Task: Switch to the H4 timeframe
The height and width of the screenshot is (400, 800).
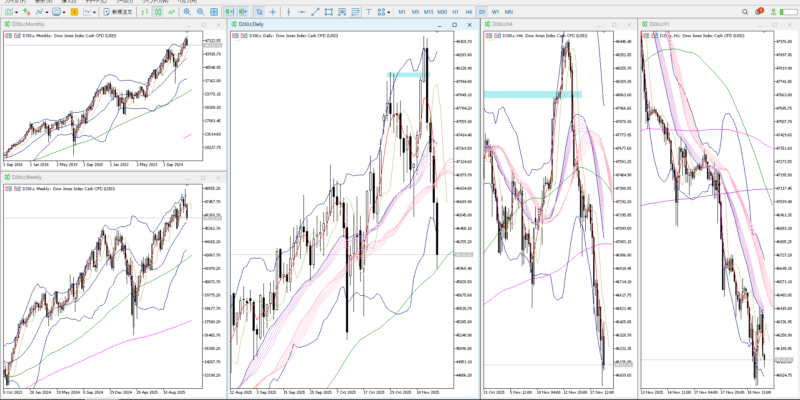Action: tap(469, 11)
